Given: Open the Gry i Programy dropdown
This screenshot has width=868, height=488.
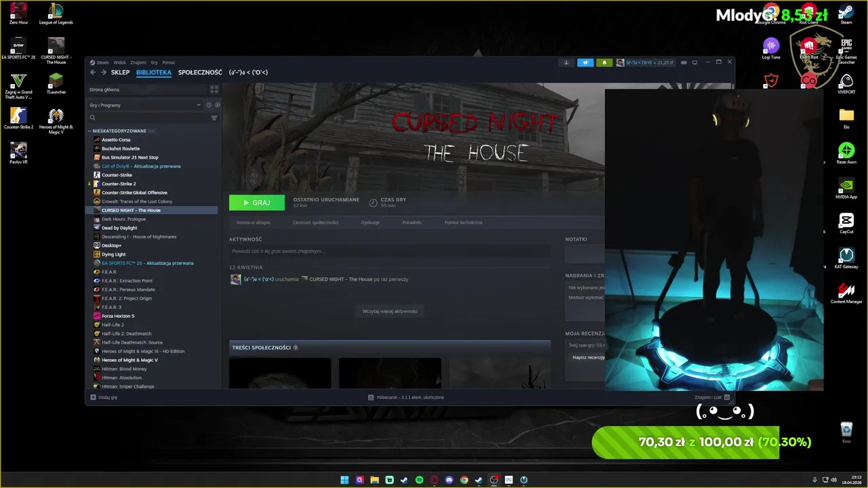Looking at the screenshot, I should pyautogui.click(x=145, y=105).
